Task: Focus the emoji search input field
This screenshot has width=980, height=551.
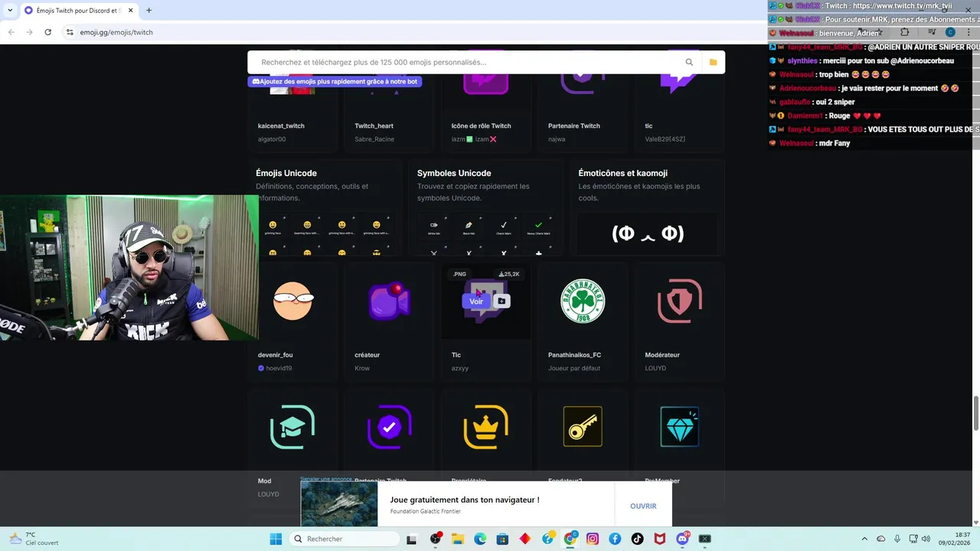Action: pos(467,62)
